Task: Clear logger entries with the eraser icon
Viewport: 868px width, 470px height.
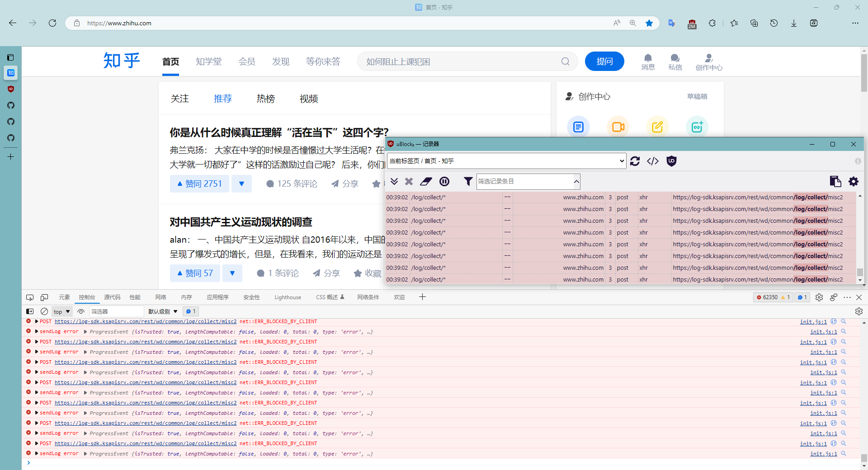Action: click(x=426, y=181)
